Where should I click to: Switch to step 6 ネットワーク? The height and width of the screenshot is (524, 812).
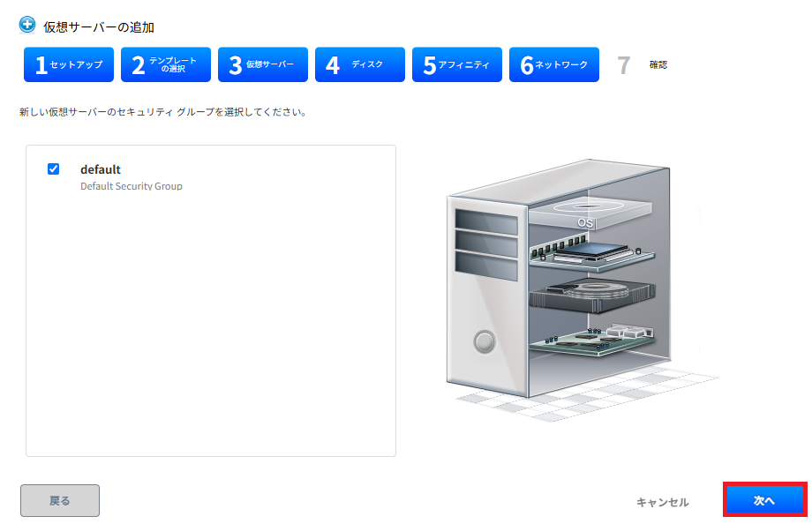[554, 64]
